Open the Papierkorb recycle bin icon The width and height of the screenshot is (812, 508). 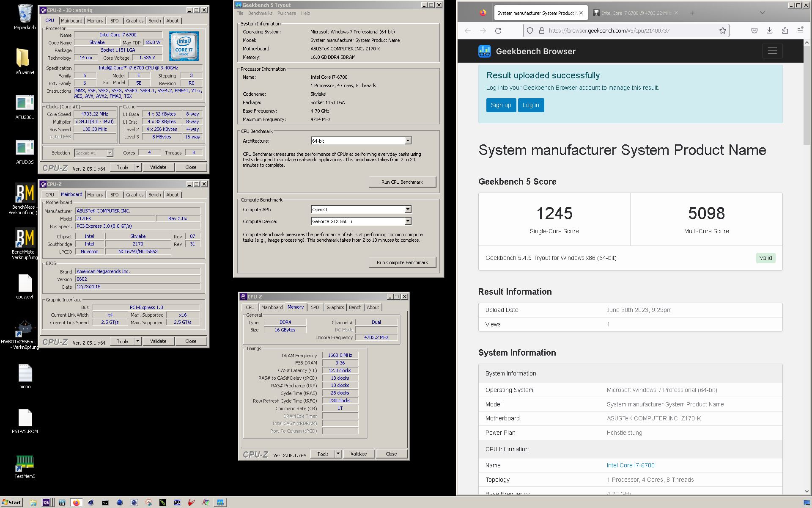25,17
